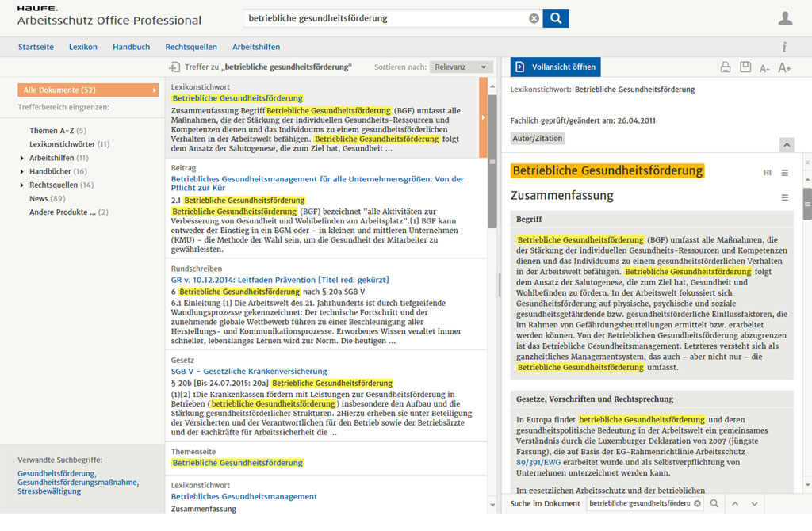Open GR v. 10.12.2014 Leitfaden Prävention result
Image resolution: width=812 pixels, height=531 pixels.
coord(280,280)
